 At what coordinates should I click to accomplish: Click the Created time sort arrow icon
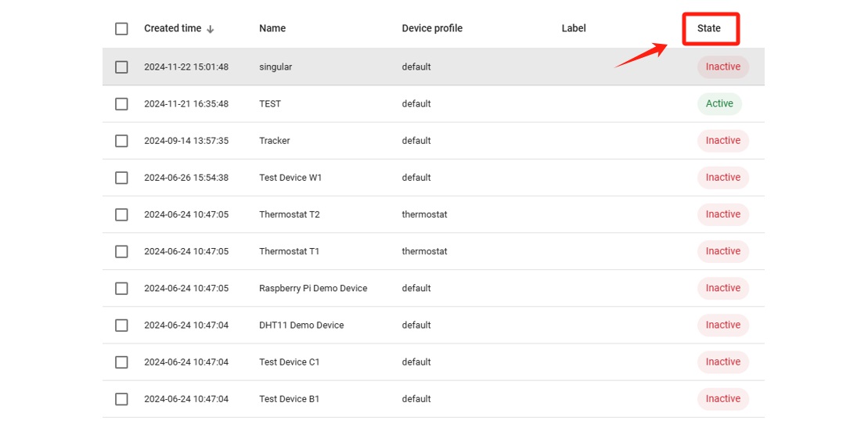tap(211, 29)
